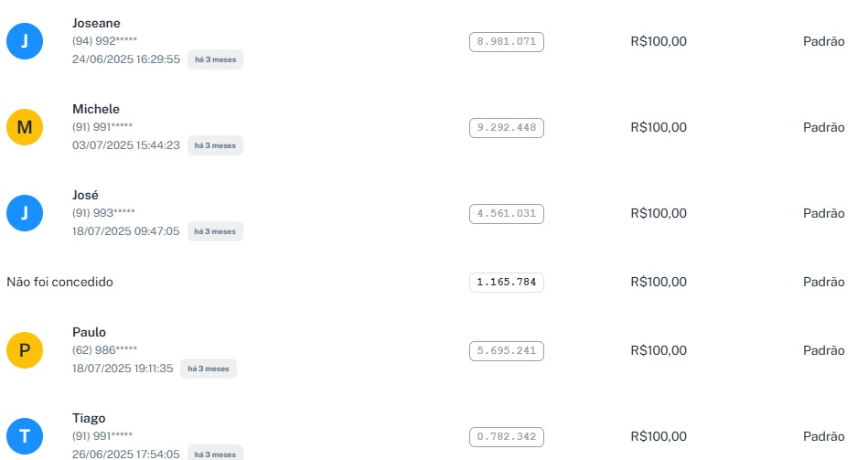Click José's timestamp 18/07/2025 09:47:05
Screen dimensions: 868x460
(126, 231)
